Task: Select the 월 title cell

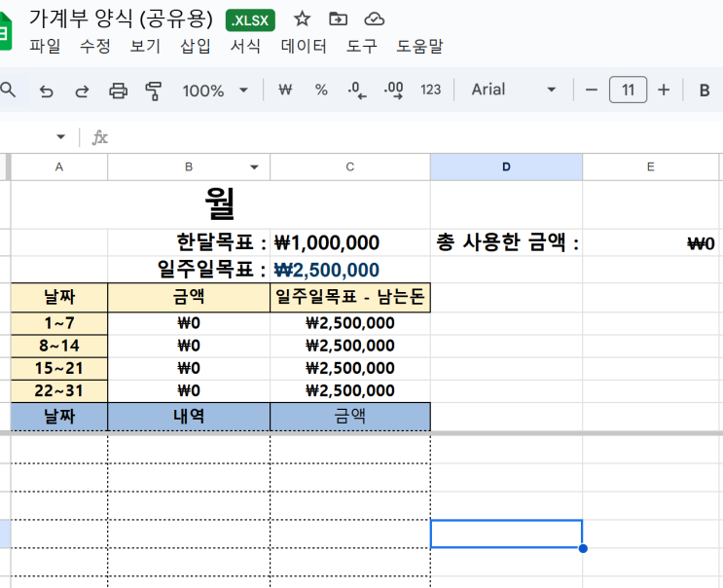Action: click(x=221, y=204)
